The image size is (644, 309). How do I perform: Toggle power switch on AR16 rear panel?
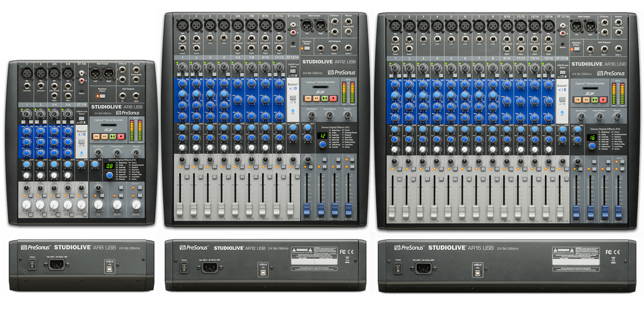pyautogui.click(x=397, y=268)
